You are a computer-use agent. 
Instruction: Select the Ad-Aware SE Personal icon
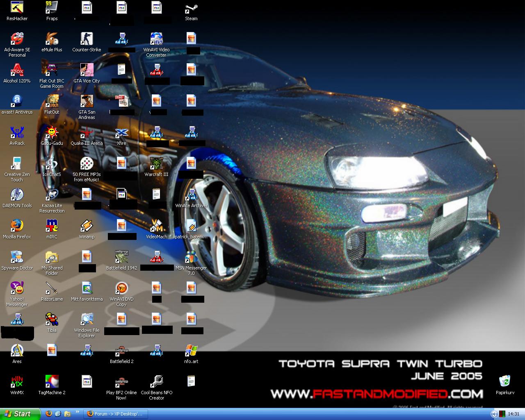(17, 45)
